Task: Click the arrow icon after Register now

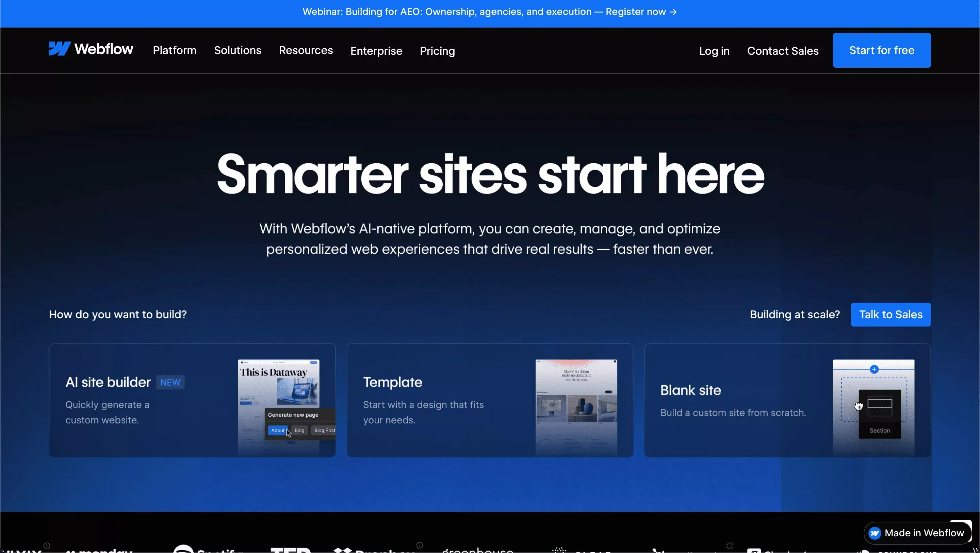Action: tap(673, 12)
